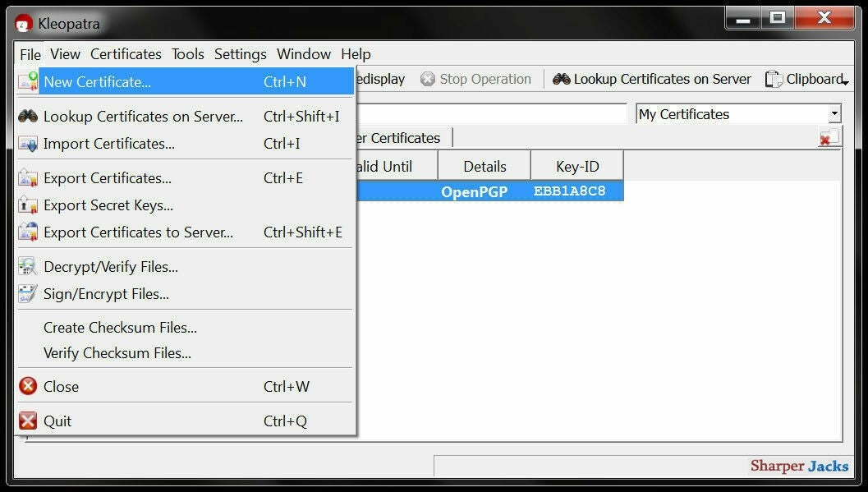The height and width of the screenshot is (492, 868).
Task: Expand the Clipboard dropdown arrow
Action: point(845,82)
